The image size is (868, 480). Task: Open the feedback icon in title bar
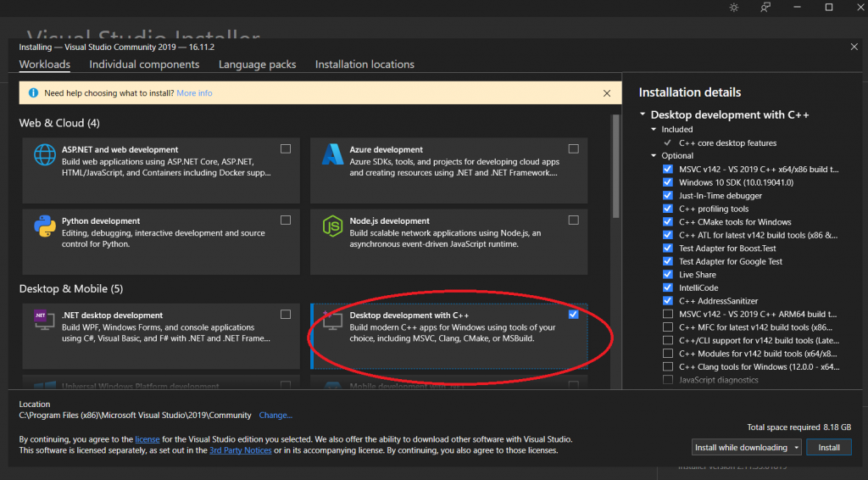tap(765, 7)
